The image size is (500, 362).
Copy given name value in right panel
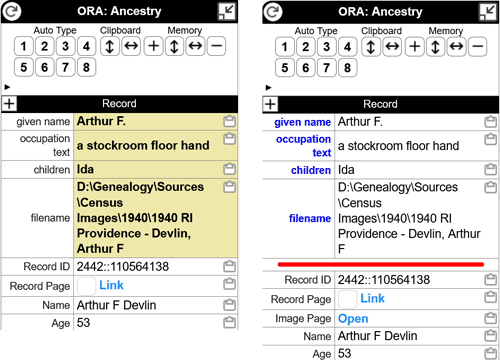coord(490,122)
